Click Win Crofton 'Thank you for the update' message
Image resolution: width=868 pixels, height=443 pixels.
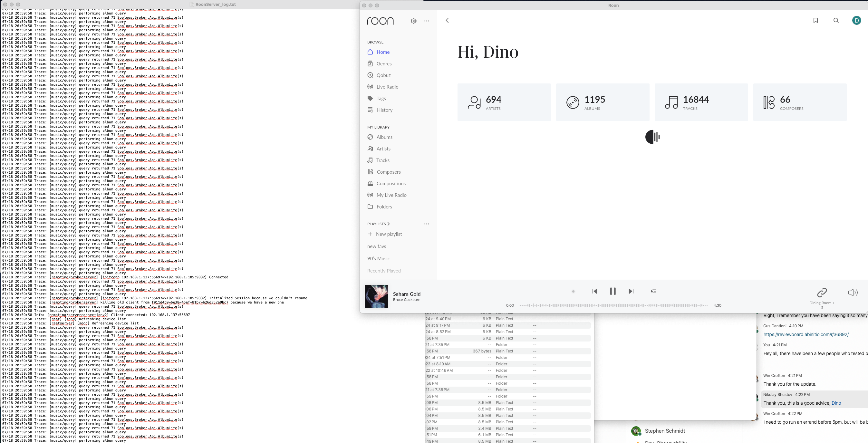(789, 384)
